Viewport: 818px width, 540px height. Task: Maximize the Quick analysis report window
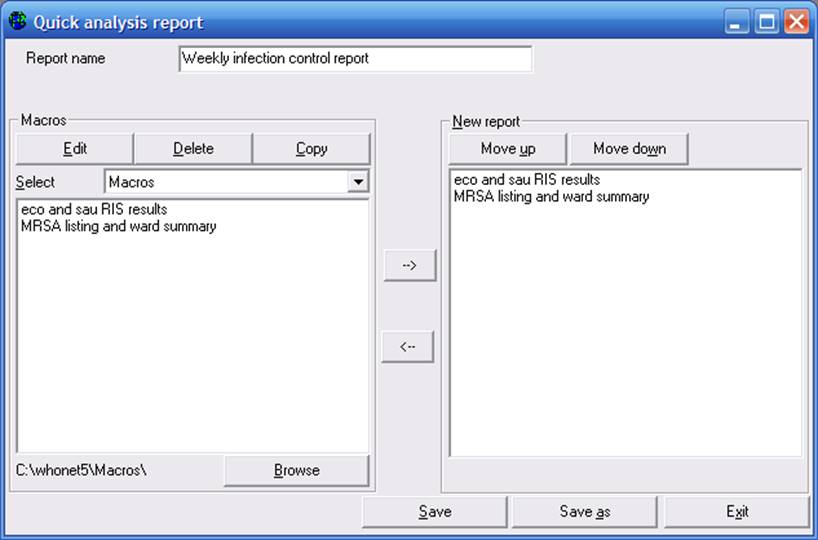click(766, 22)
